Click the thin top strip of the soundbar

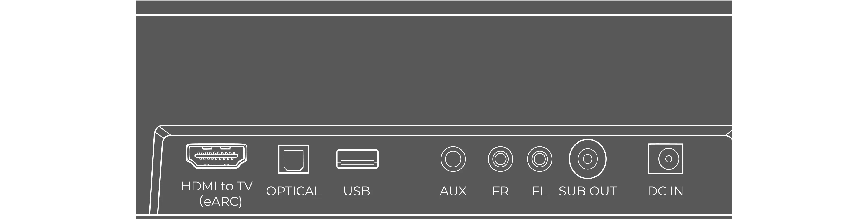tap(434, 7)
